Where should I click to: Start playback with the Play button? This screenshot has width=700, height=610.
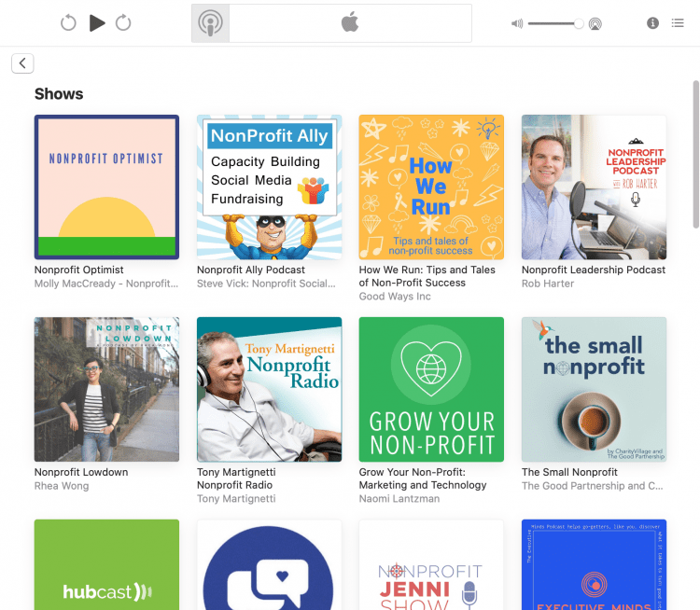pyautogui.click(x=97, y=22)
